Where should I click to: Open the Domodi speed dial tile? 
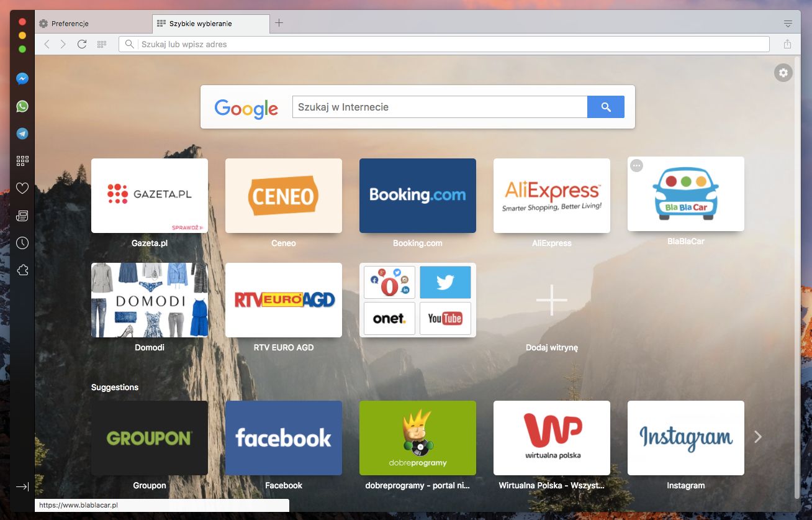coord(150,300)
